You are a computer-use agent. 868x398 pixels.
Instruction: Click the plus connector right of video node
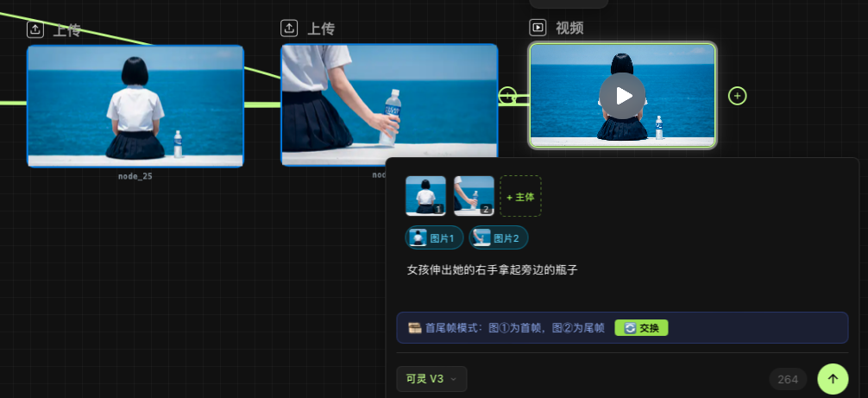pos(737,96)
